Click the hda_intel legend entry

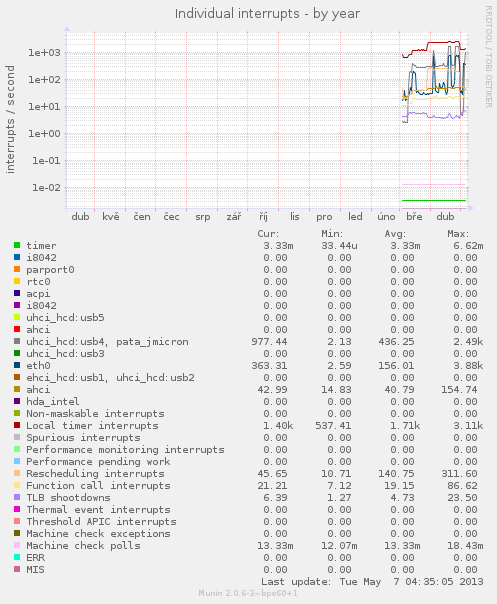[53, 401]
